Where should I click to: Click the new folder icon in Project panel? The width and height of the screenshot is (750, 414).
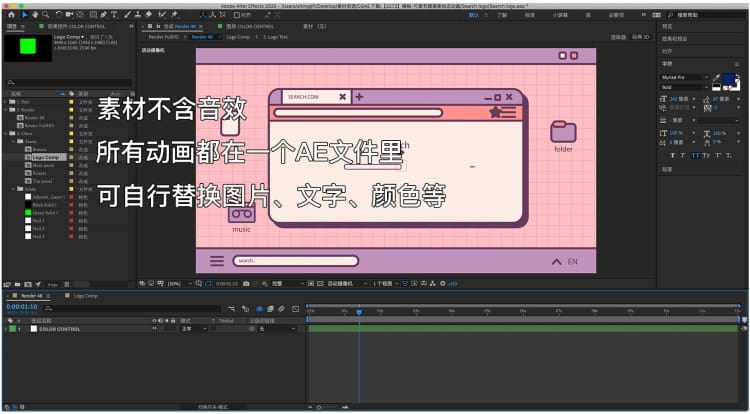click(x=18, y=284)
